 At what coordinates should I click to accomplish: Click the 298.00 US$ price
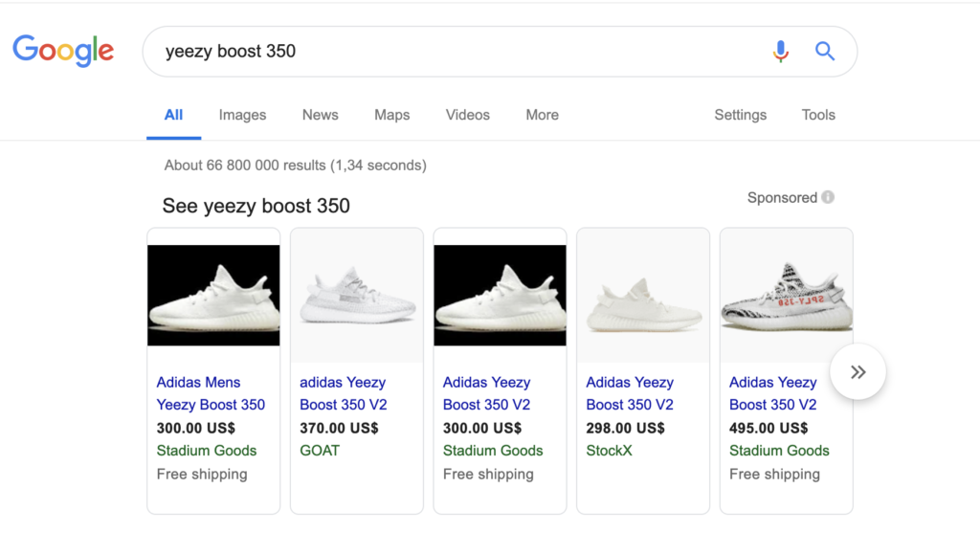pos(625,429)
